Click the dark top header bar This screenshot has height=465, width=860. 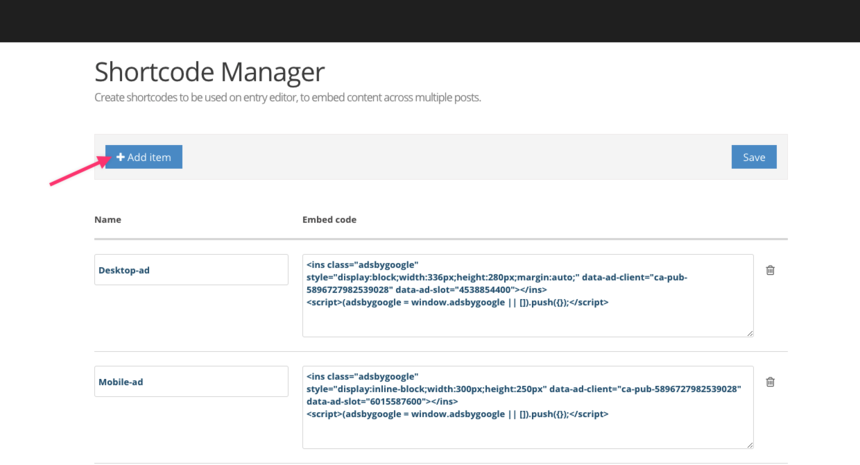point(430,20)
